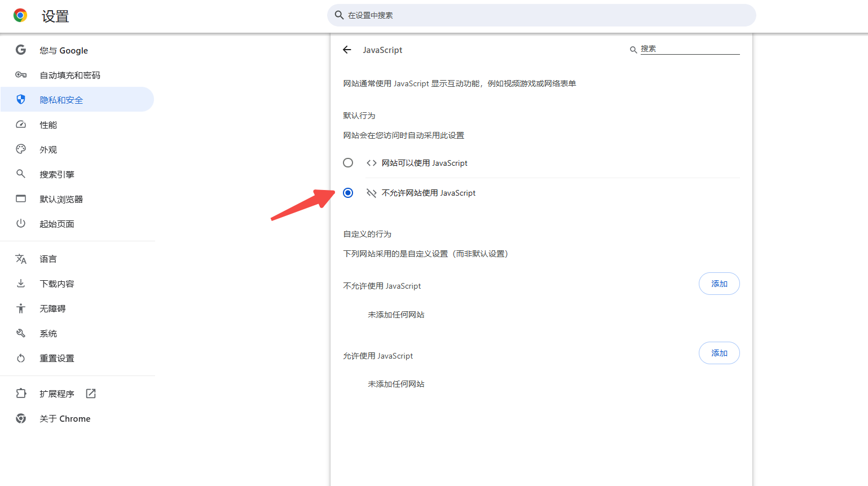Click the power icon for startup pages

pos(21,223)
